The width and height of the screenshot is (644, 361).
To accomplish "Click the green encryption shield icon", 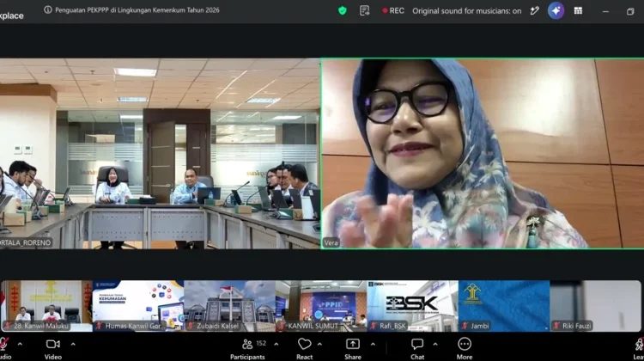I will click(x=342, y=10).
